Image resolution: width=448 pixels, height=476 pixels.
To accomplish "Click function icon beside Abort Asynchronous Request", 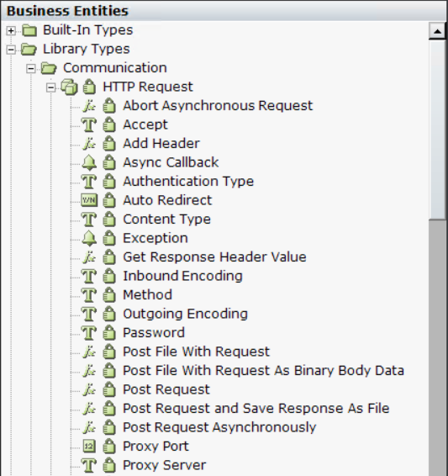I will [89, 106].
